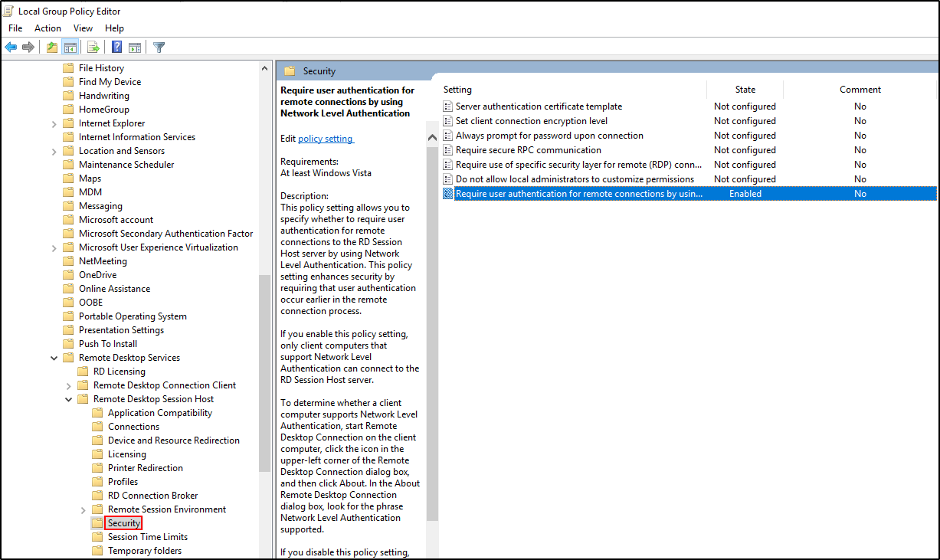Click the Back arrow toolbar icon
The width and height of the screenshot is (940, 560).
11,47
